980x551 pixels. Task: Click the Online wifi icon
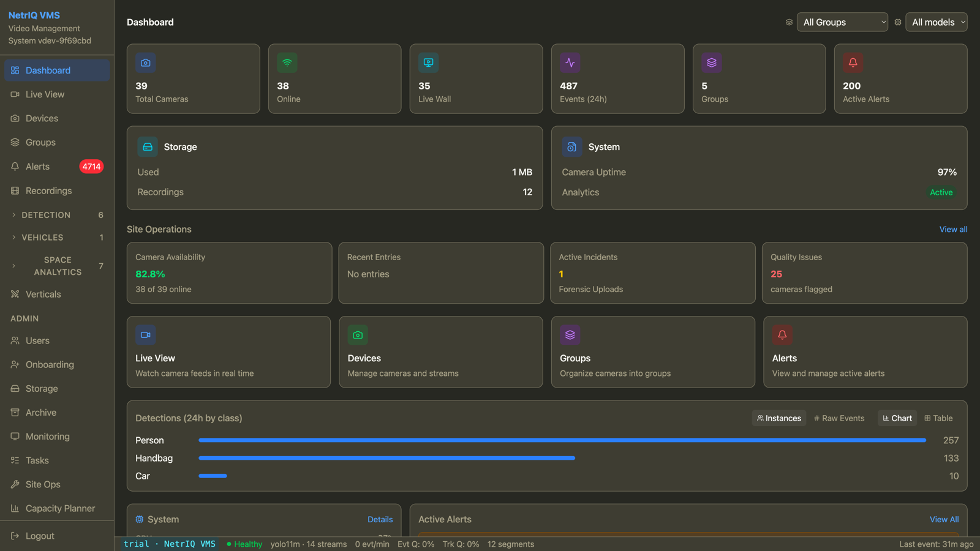point(287,62)
